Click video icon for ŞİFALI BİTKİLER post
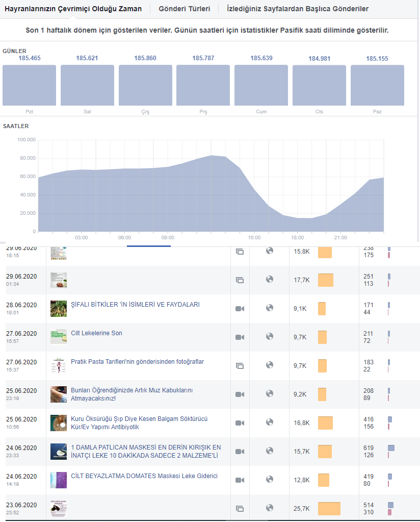 (x=240, y=309)
